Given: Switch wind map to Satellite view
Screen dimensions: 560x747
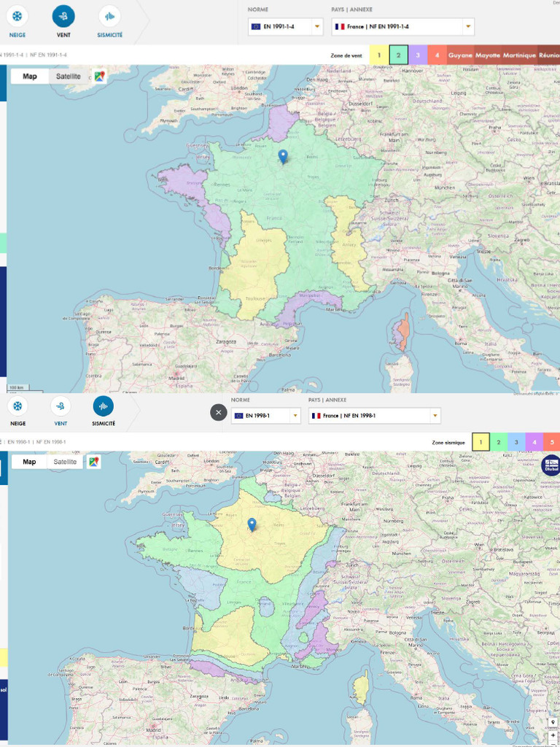Looking at the screenshot, I should click(x=69, y=76).
